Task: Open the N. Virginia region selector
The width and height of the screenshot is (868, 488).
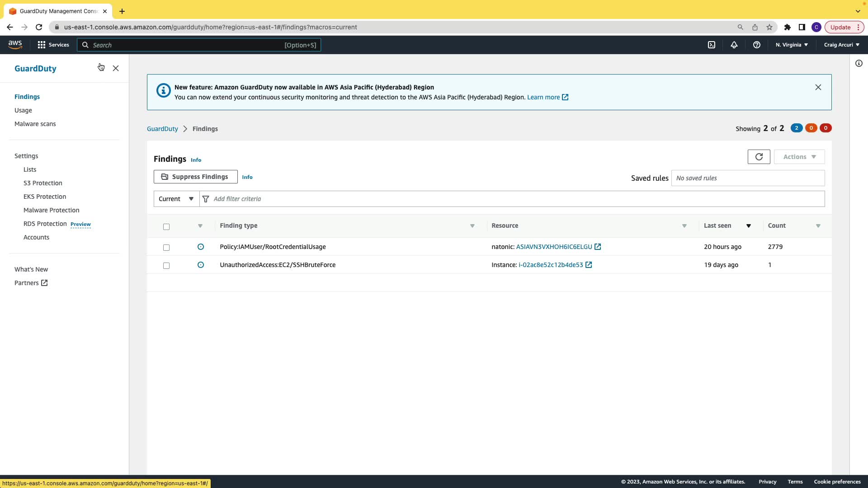Action: coord(792,45)
